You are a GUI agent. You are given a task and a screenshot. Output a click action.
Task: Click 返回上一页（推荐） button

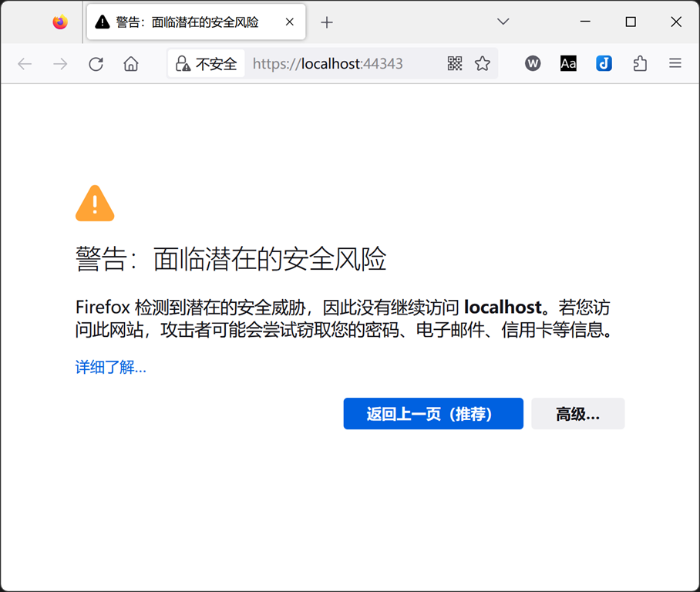433,413
